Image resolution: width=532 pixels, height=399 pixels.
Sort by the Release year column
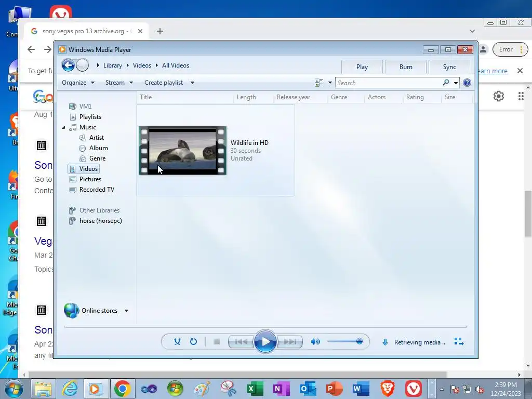click(x=301, y=97)
